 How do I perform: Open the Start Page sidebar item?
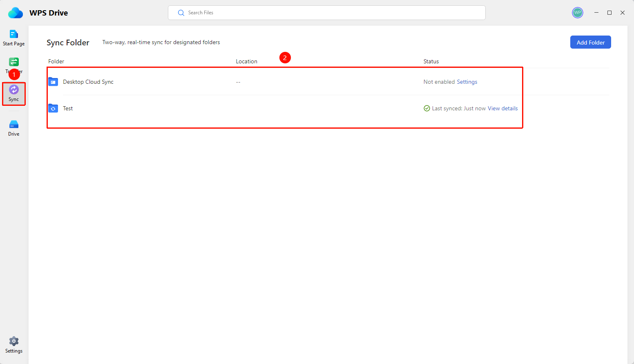13,38
